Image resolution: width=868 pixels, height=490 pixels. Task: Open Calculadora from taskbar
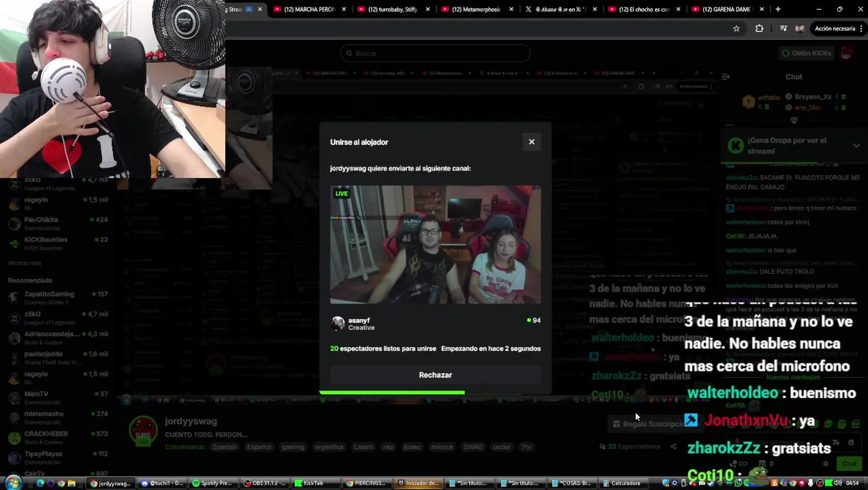(x=624, y=483)
